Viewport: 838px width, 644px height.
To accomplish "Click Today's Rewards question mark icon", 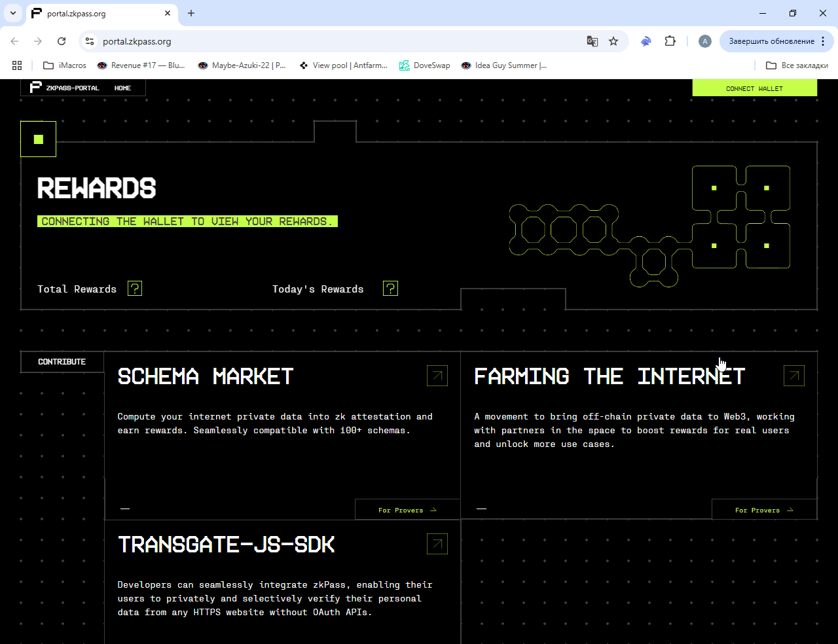I will pos(390,289).
